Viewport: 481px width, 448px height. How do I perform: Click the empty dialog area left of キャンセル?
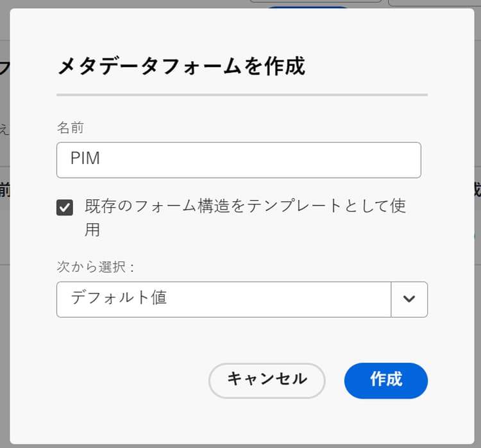tap(128, 380)
